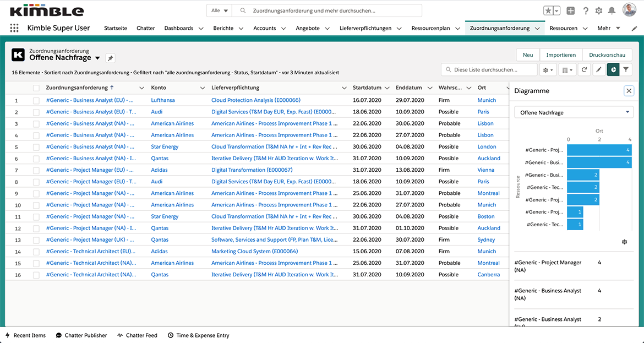Click the global search field
Image resolution: width=644 pixels, height=343 pixels.
click(x=326, y=10)
